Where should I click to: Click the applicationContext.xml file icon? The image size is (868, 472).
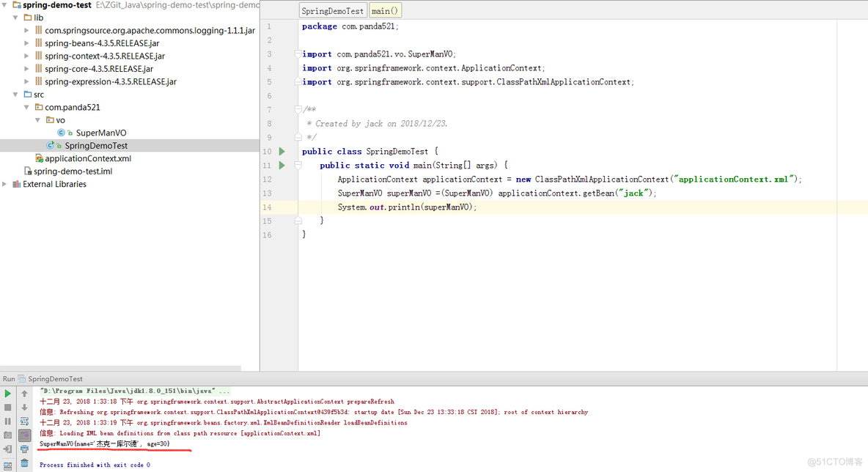pyautogui.click(x=39, y=158)
